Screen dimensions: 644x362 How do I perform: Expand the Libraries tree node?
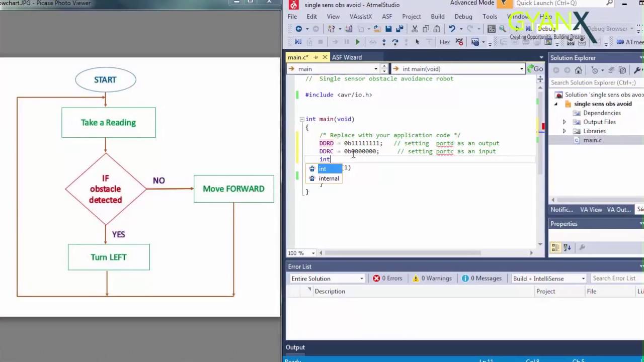click(564, 131)
